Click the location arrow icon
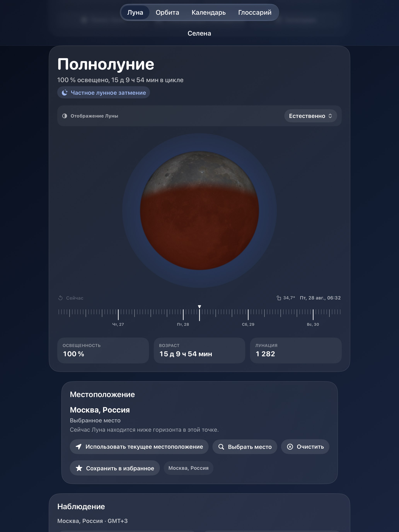The width and height of the screenshot is (399, 532). click(79, 447)
